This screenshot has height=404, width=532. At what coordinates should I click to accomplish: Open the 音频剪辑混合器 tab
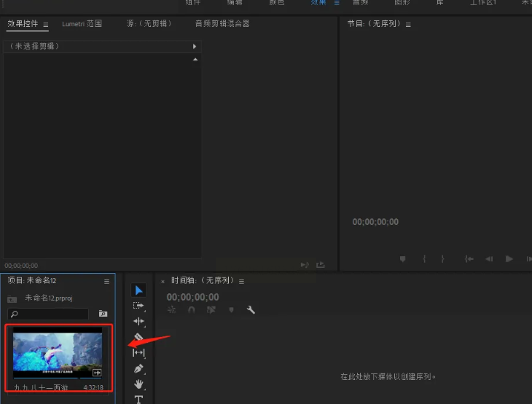222,24
